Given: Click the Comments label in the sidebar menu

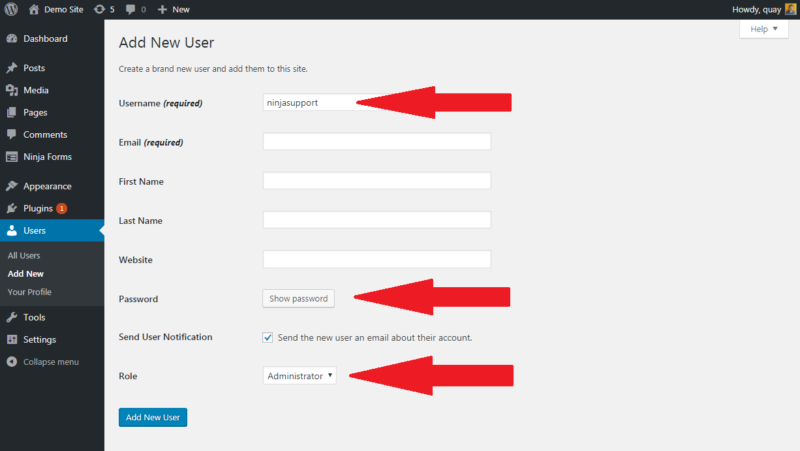Looking at the screenshot, I should click(x=45, y=135).
